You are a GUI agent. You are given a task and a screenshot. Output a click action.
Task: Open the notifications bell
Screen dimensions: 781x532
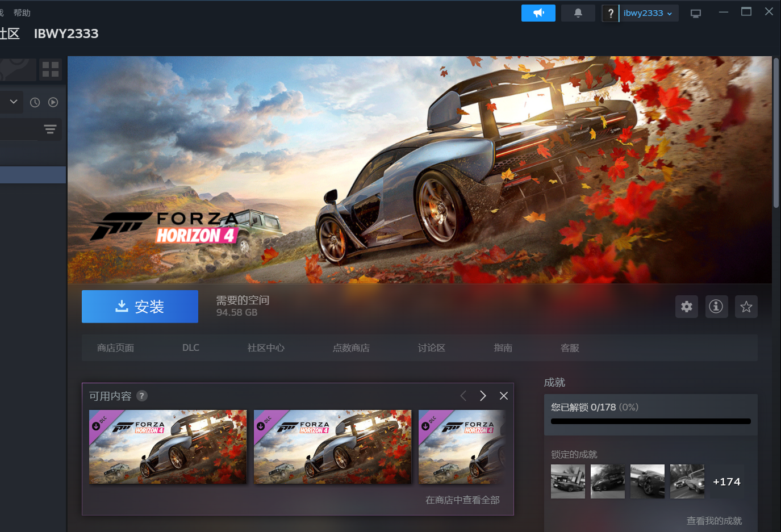click(x=578, y=13)
